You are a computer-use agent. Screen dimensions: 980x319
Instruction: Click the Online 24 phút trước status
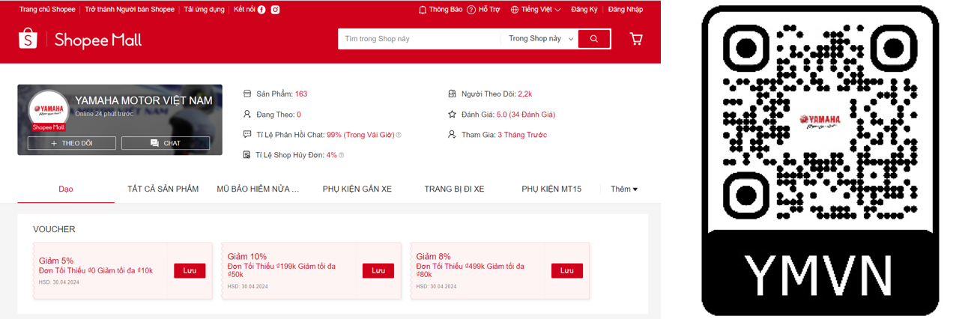point(104,114)
